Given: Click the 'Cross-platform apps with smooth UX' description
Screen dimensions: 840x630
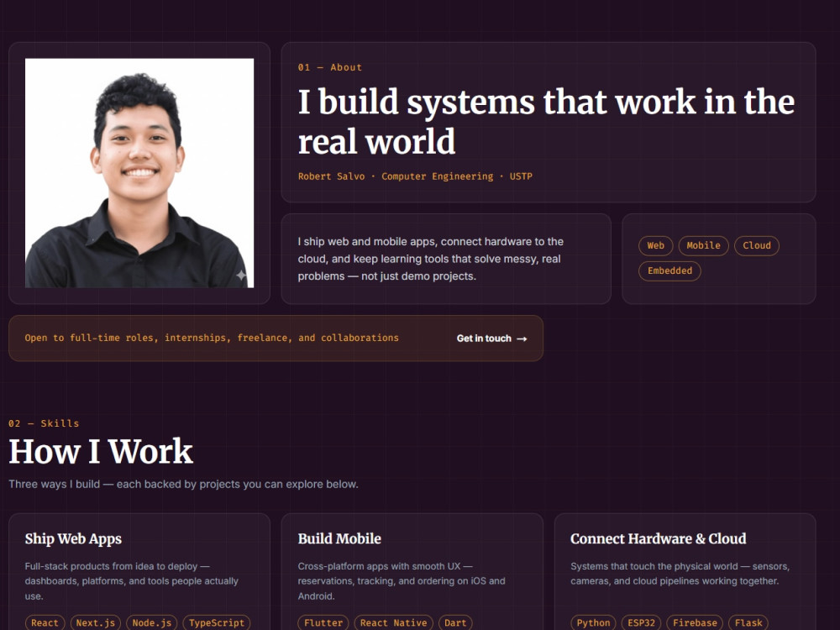Looking at the screenshot, I should click(x=402, y=580).
